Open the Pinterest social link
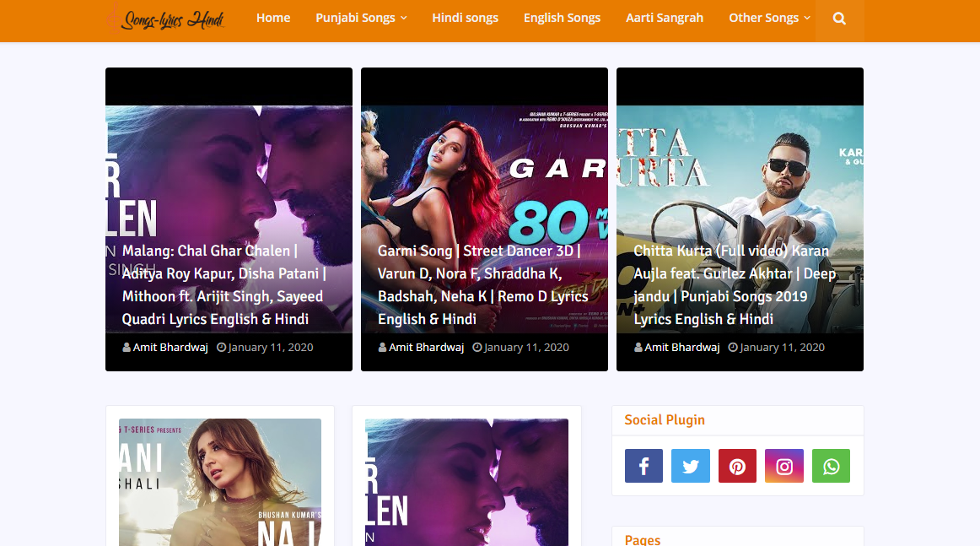Image resolution: width=980 pixels, height=546 pixels. [737, 466]
